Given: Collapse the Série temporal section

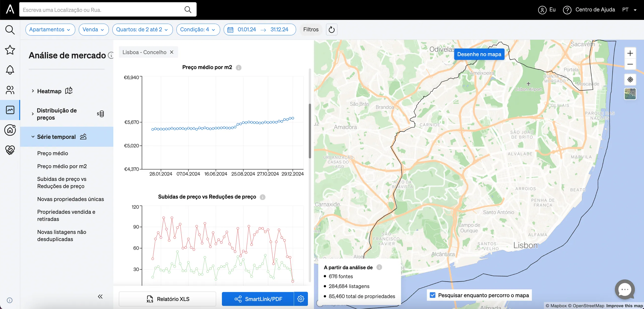Looking at the screenshot, I should (67, 137).
